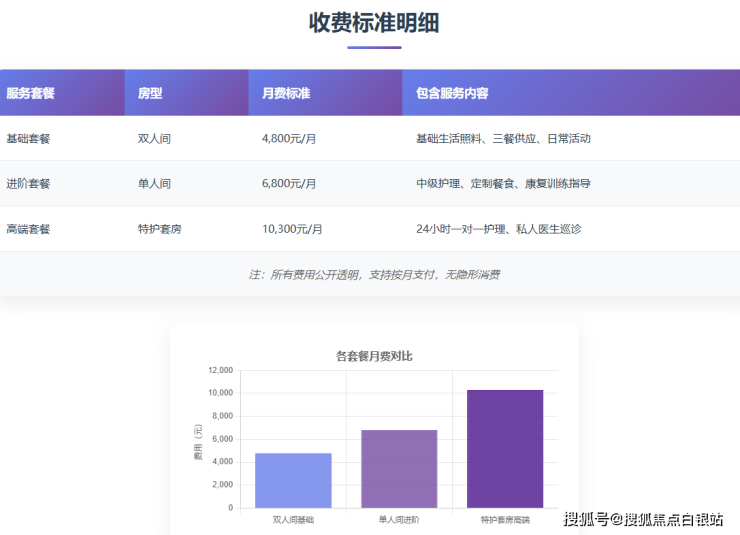Click the footnote about 所有费用公开透明
Screen dimensions: 740x535
[374, 274]
